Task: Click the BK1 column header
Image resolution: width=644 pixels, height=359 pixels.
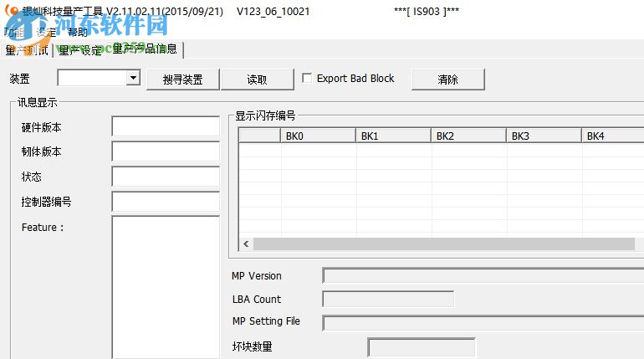Action: tap(393, 136)
